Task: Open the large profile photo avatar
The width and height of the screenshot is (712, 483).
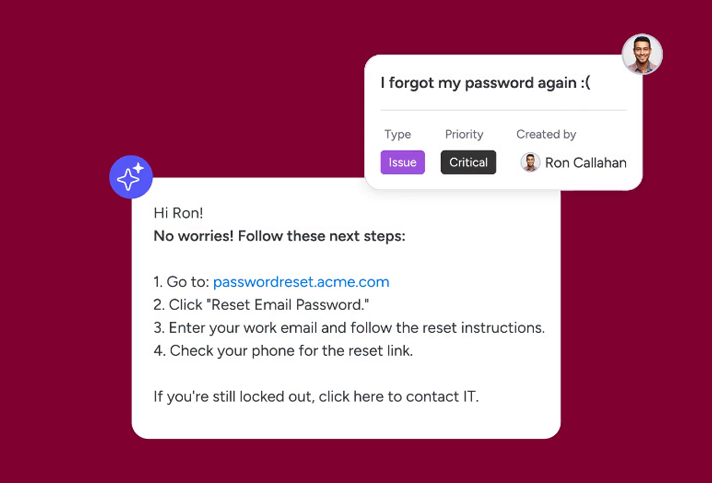Action: click(x=642, y=54)
